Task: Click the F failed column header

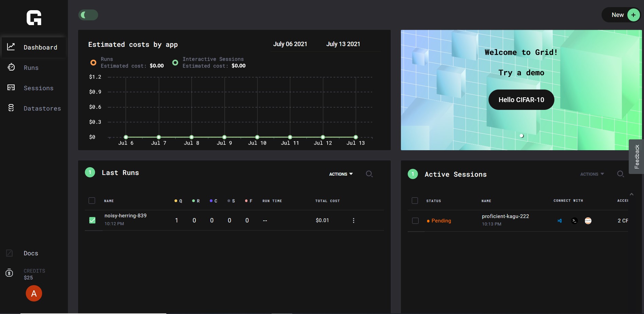Action: click(249, 201)
